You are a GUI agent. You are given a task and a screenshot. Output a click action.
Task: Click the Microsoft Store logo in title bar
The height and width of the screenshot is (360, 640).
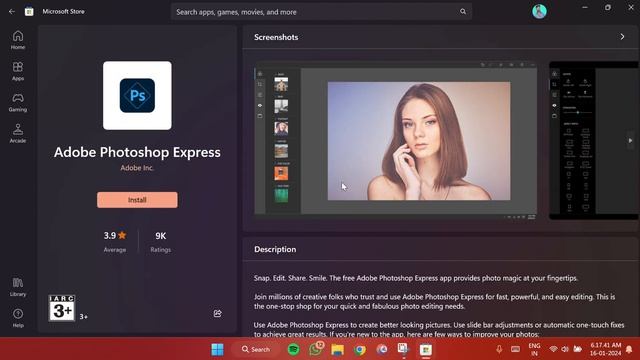(x=29, y=11)
